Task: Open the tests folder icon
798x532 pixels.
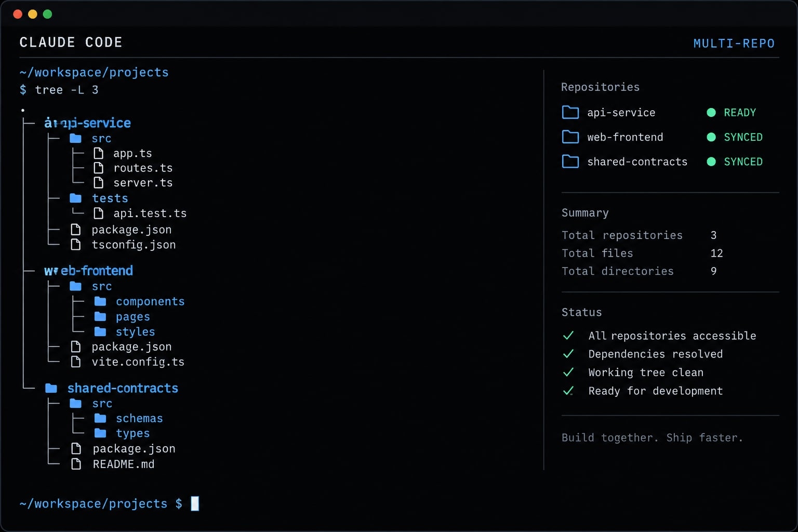Action: coord(76,198)
